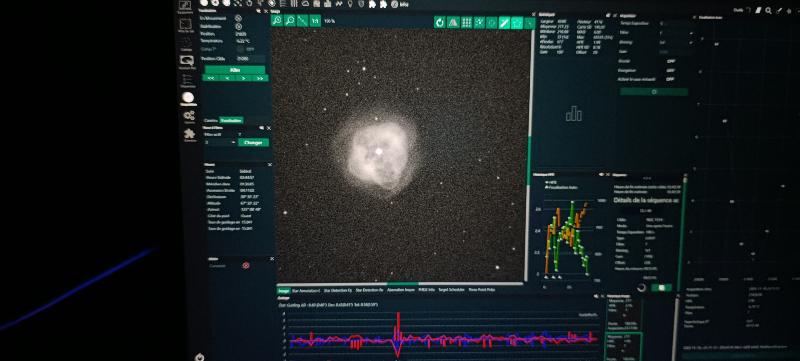Open the Options gears icon
This screenshot has height=361, width=800.
[189, 117]
